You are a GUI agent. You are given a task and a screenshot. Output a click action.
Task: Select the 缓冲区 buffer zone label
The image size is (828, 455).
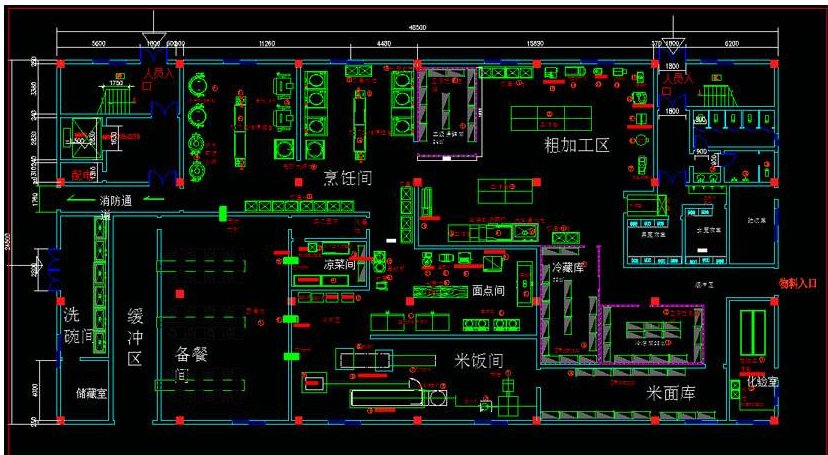pos(135,336)
